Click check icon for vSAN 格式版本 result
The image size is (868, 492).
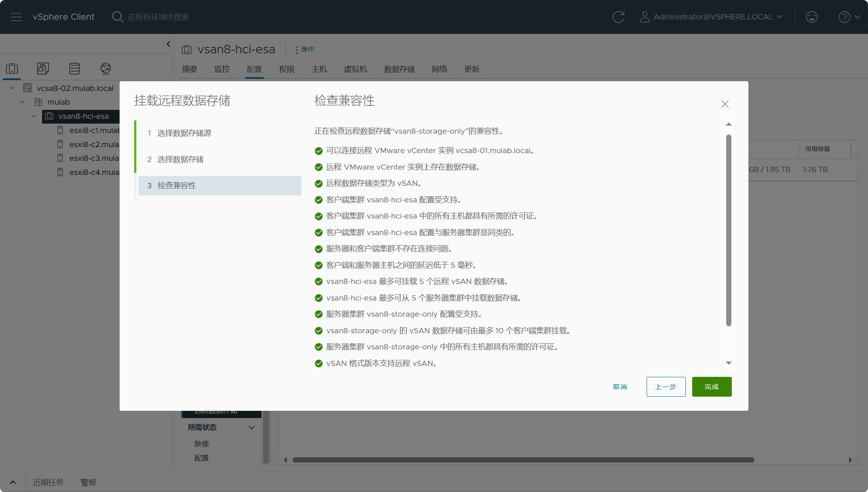[318, 364]
